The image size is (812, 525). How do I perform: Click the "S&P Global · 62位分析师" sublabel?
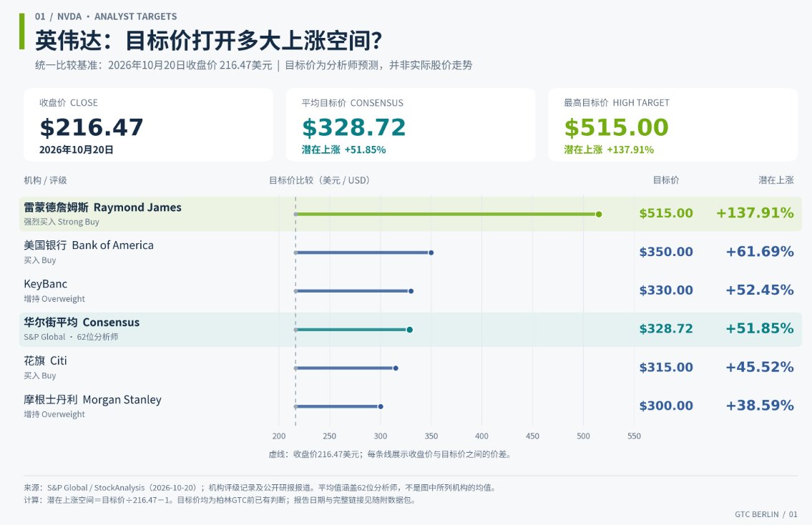pos(71,337)
